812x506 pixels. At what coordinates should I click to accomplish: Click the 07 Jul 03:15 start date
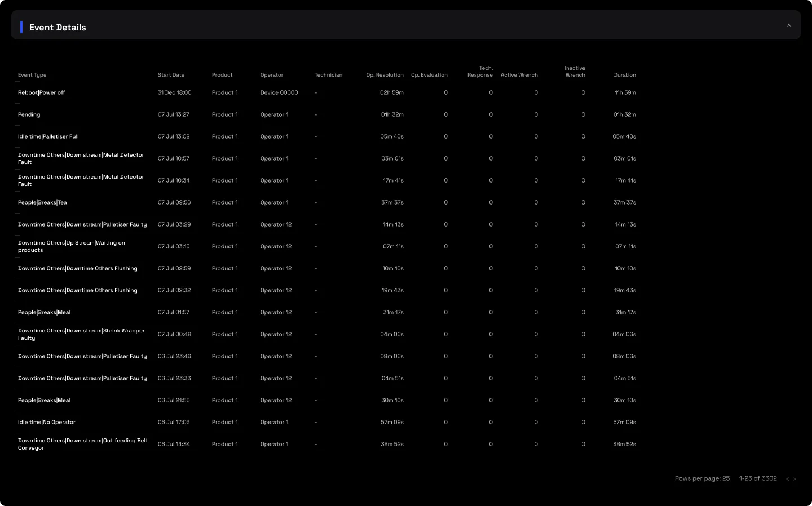click(174, 246)
